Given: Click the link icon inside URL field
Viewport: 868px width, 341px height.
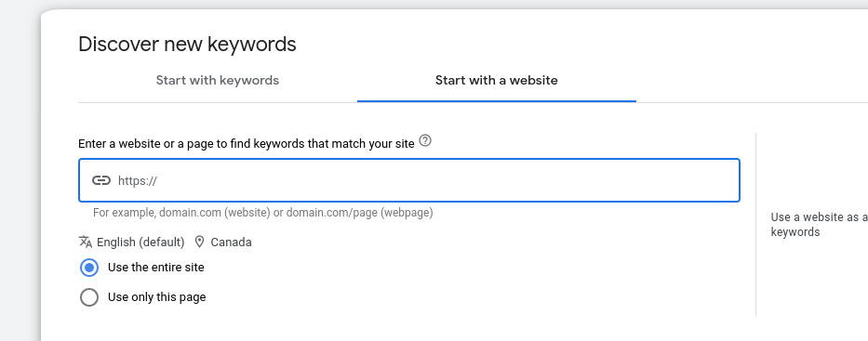Looking at the screenshot, I should pyautogui.click(x=100, y=180).
